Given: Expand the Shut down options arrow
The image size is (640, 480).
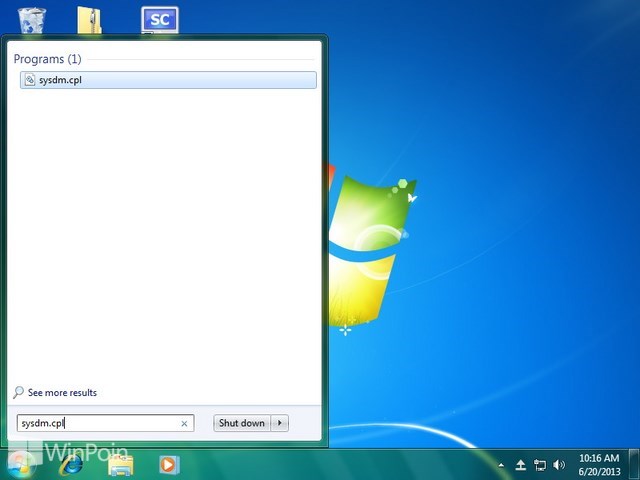Looking at the screenshot, I should coord(280,423).
